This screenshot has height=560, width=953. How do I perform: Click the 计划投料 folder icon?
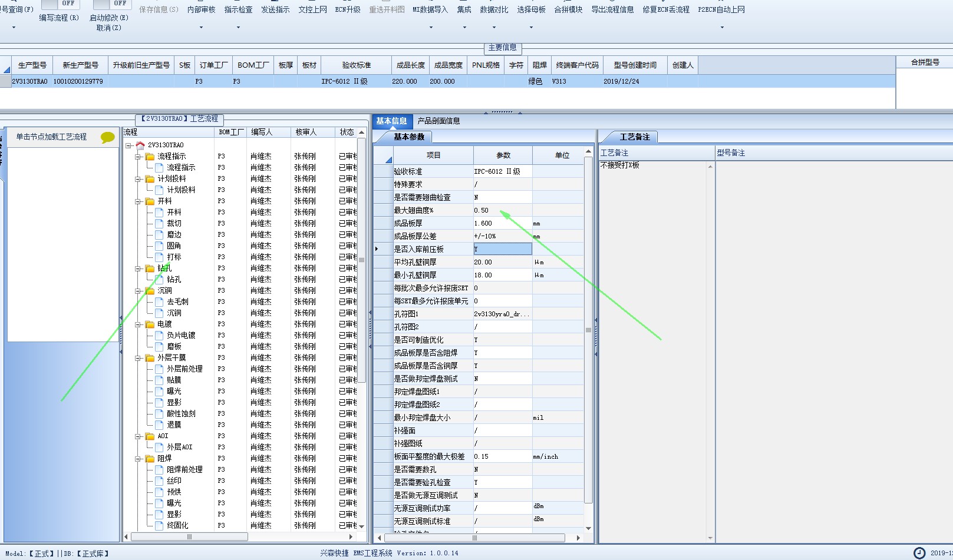tap(150, 178)
